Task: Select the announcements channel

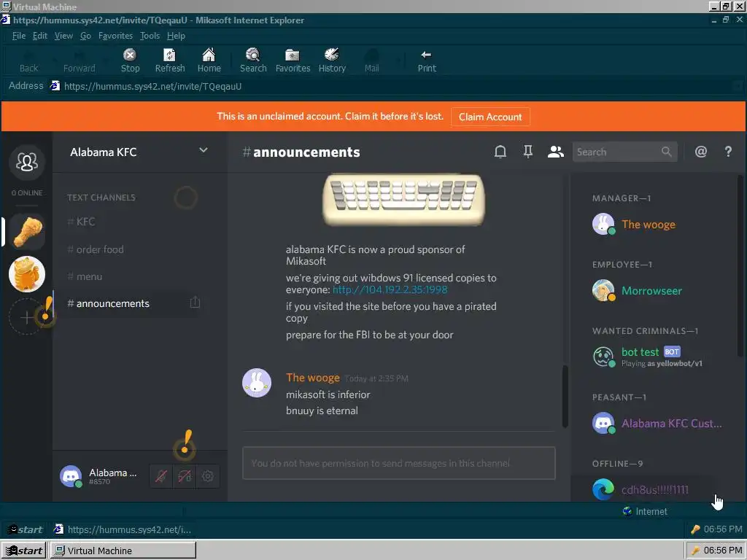Action: (128, 303)
